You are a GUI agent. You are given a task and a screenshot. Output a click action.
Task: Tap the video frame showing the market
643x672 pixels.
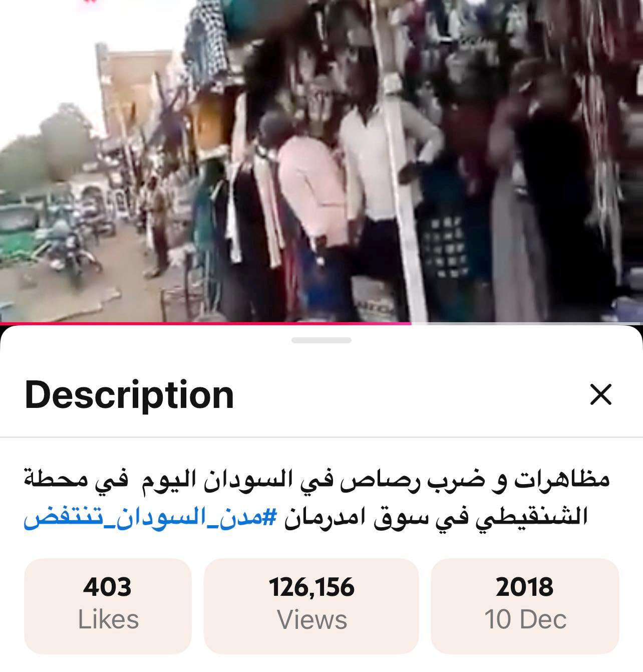tap(321, 161)
